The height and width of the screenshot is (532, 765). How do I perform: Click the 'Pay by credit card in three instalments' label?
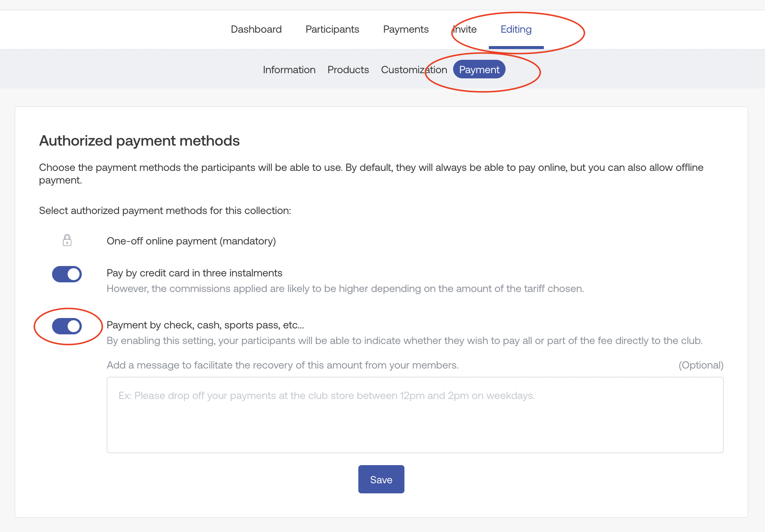[x=194, y=273]
